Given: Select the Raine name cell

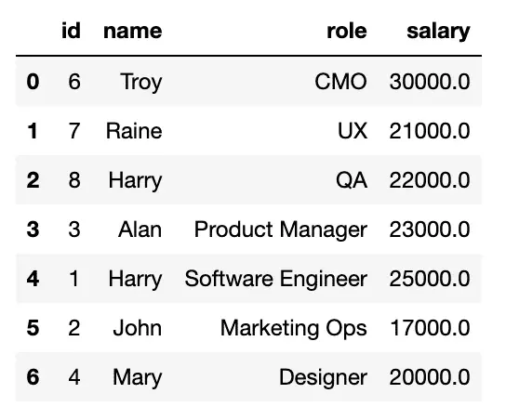Looking at the screenshot, I should [x=134, y=131].
